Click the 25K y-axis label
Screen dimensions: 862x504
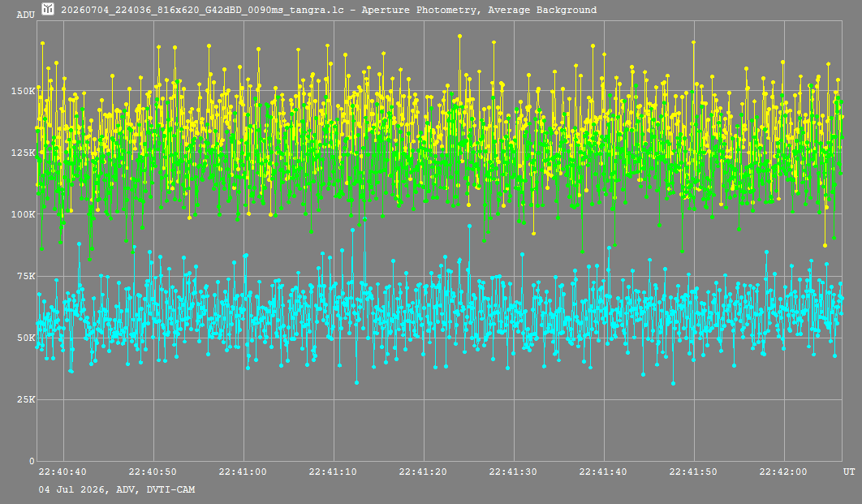(x=26, y=399)
